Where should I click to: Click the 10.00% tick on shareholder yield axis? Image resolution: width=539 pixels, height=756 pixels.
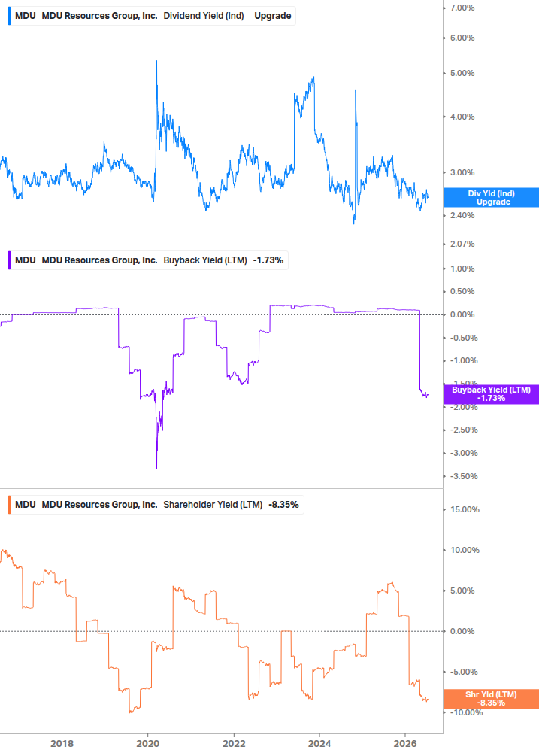[465, 550]
